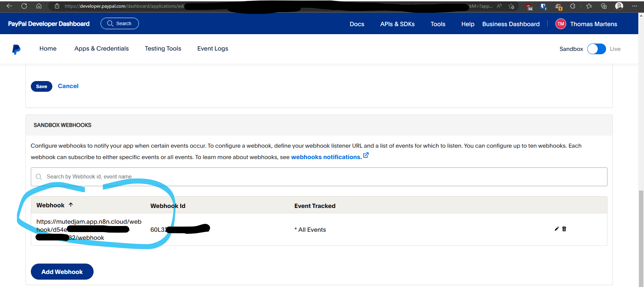Open the Event Logs tab
644x287 pixels.
213,49
